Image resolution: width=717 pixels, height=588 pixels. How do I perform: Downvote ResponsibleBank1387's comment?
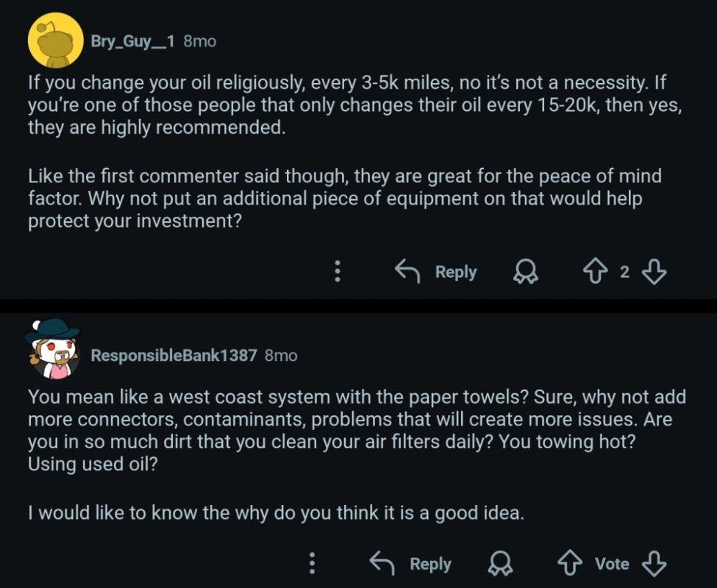pos(654,564)
